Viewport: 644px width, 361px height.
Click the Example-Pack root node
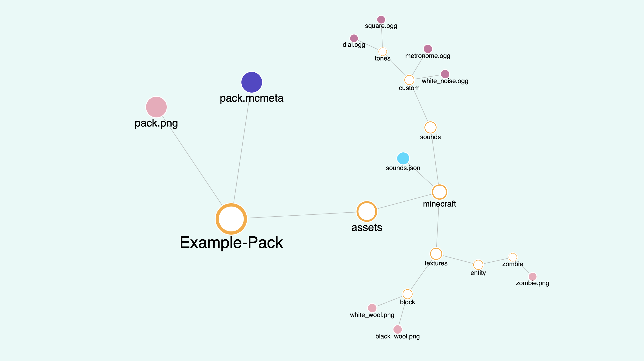point(232,218)
